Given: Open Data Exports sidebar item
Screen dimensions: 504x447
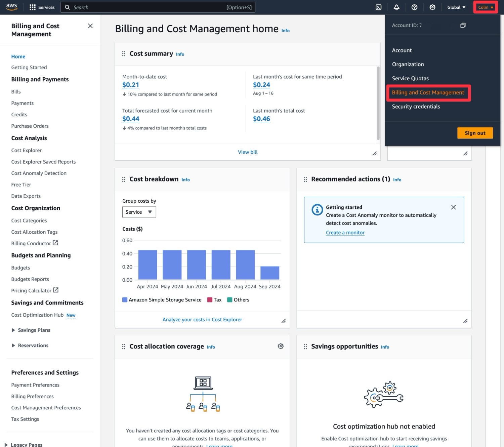Looking at the screenshot, I should click(26, 196).
